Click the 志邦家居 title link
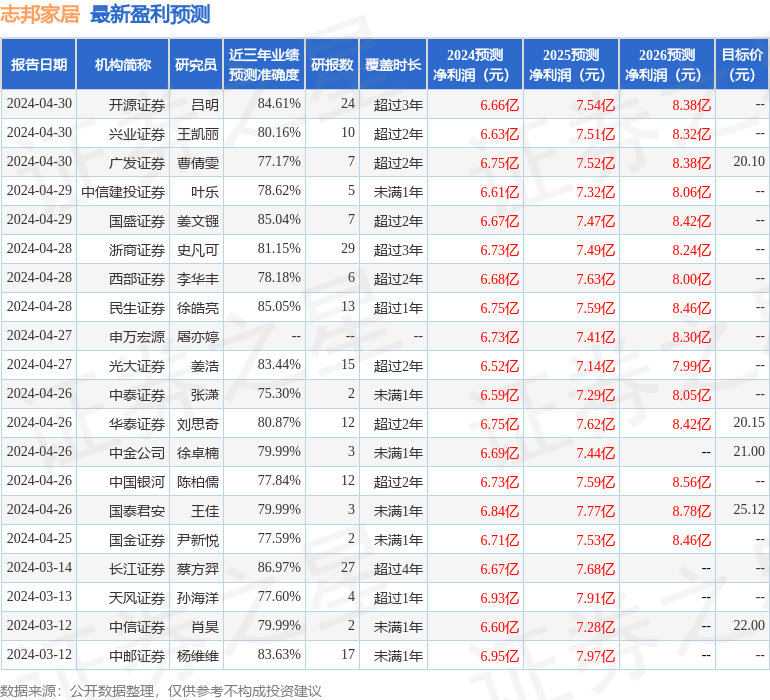This screenshot has height=700, width=770. (41, 14)
